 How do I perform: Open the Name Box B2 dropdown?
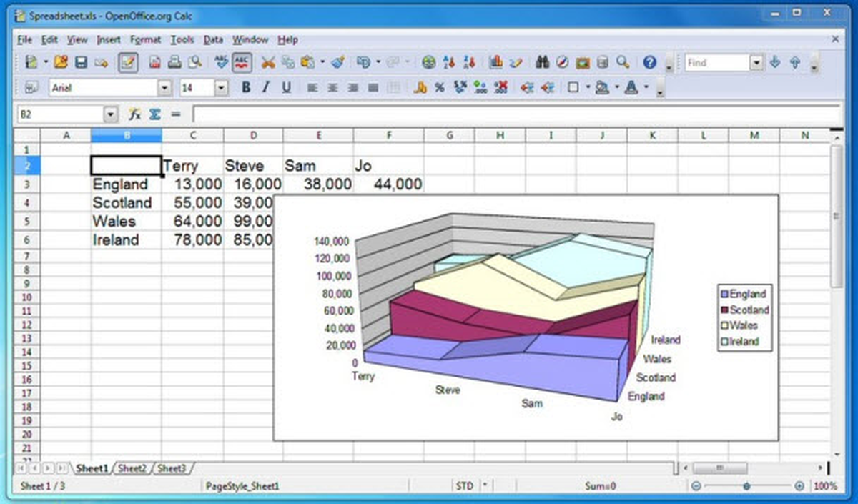[110, 114]
